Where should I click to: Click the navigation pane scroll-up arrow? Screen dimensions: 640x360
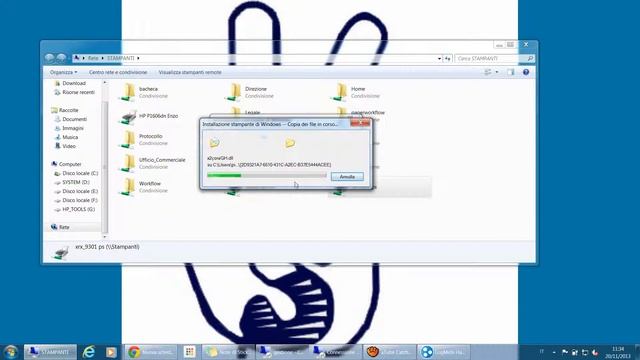click(x=104, y=83)
